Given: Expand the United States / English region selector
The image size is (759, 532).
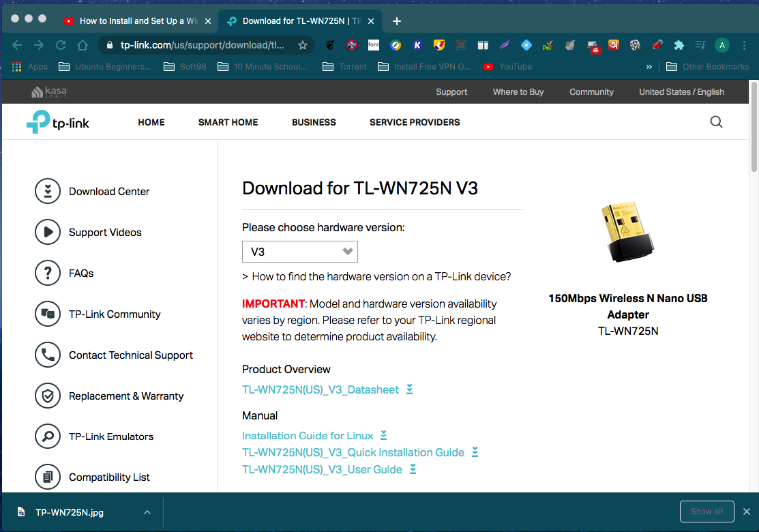Looking at the screenshot, I should 681,92.
